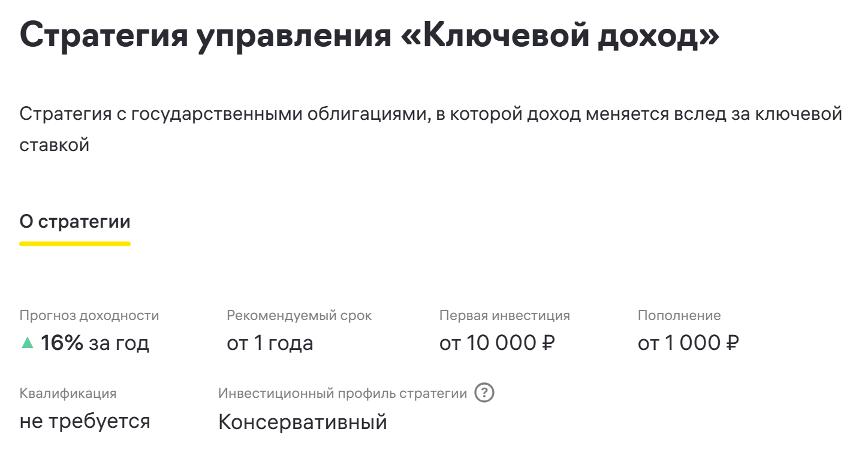Viewport: 868px width, 465px height.
Task: Click the «16% за год» yield value
Action: click(x=95, y=343)
